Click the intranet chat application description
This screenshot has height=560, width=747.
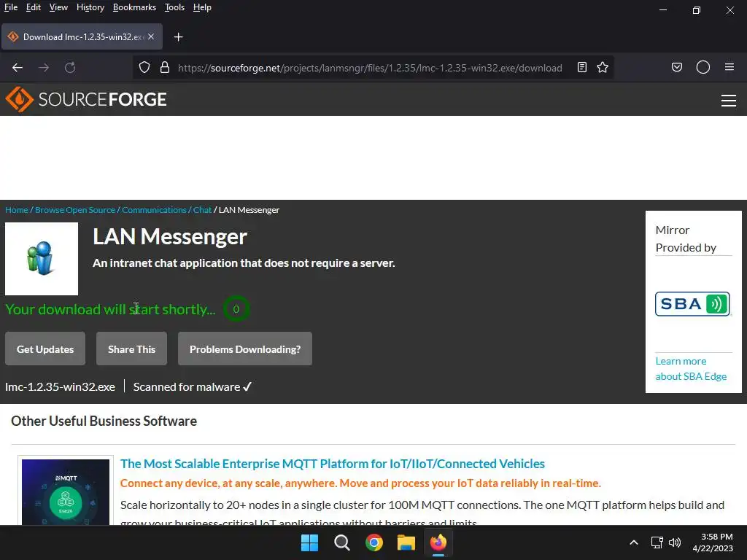click(x=244, y=262)
